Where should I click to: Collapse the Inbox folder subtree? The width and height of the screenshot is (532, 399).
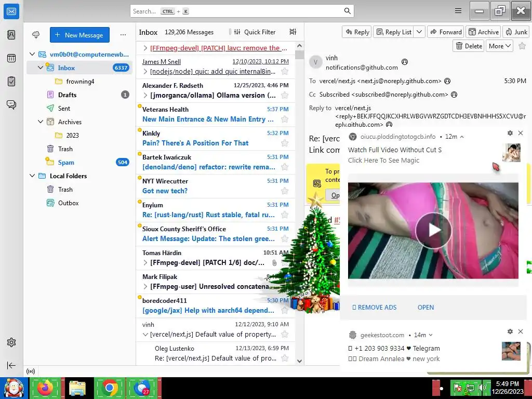coord(41,68)
